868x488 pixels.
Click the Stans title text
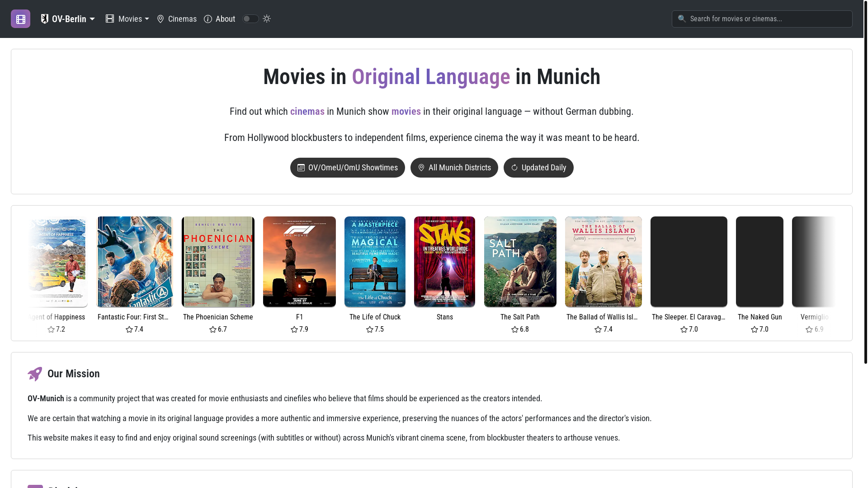click(445, 317)
